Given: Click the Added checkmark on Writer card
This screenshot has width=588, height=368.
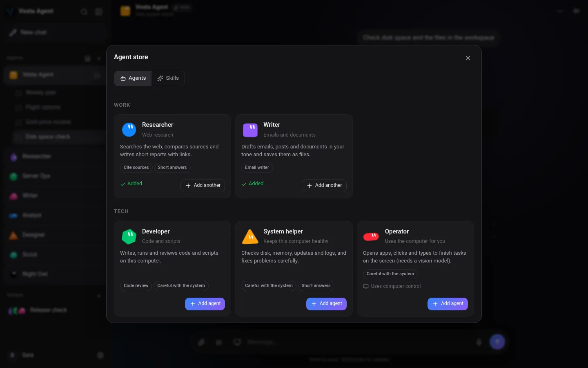Looking at the screenshot, I should click(x=244, y=184).
